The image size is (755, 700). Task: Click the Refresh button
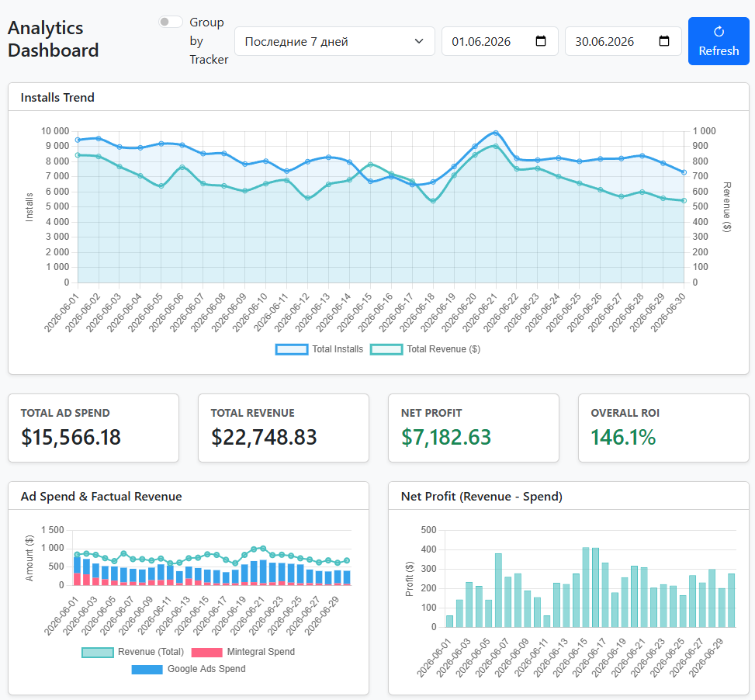click(719, 41)
